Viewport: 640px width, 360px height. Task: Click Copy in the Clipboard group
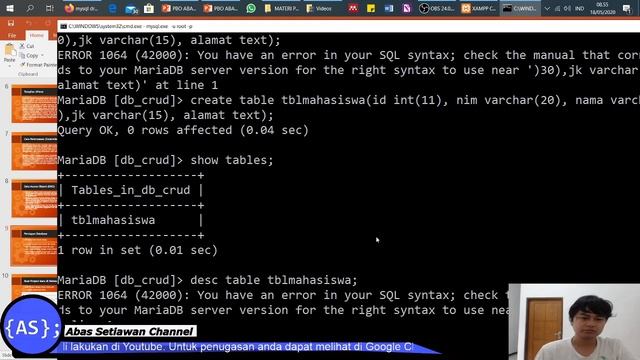coord(29,55)
